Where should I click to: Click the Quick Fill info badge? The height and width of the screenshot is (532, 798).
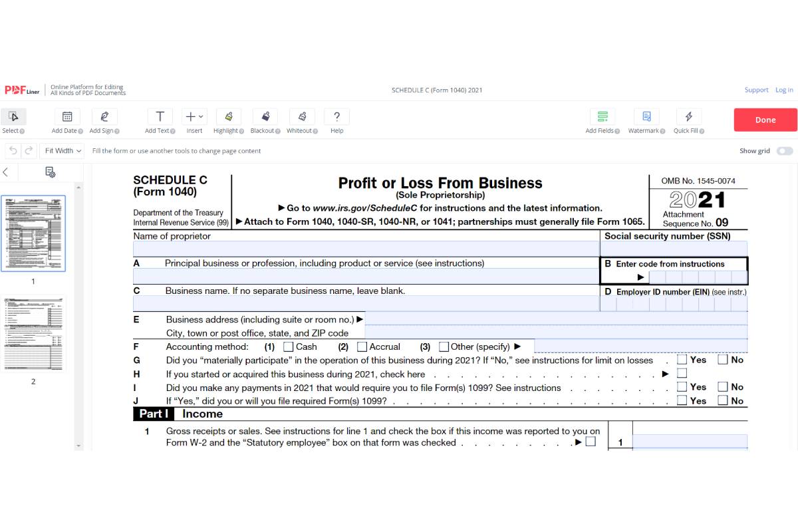[x=702, y=131]
